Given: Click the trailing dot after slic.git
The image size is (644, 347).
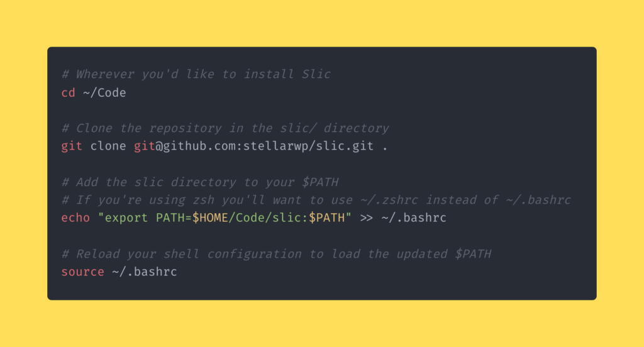Looking at the screenshot, I should [384, 146].
